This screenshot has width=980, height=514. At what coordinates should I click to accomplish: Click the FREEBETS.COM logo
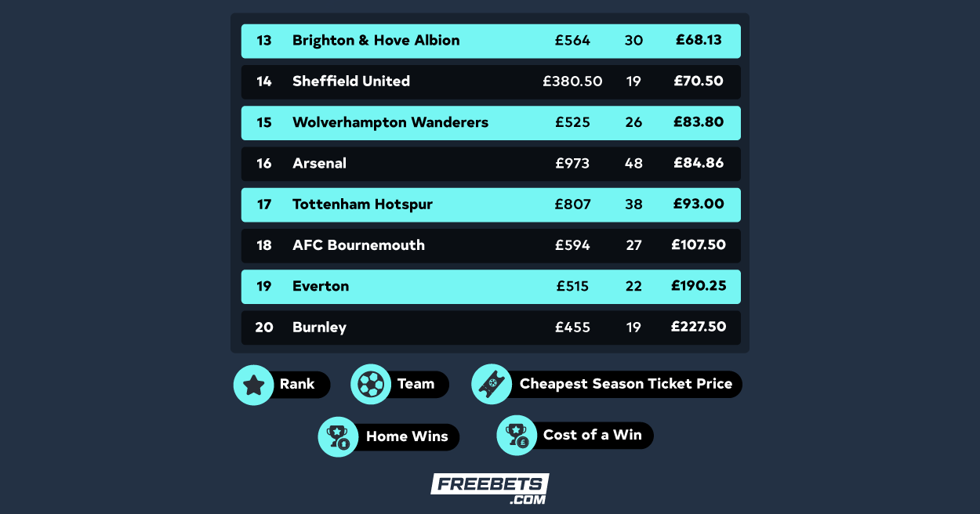coord(489,489)
